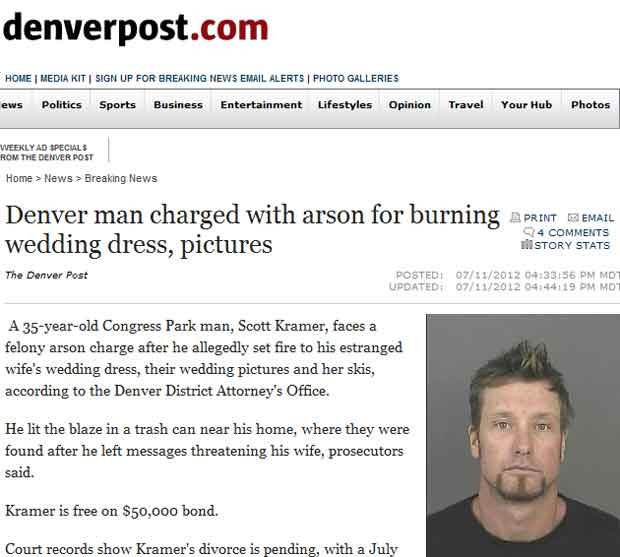Open the Opinion section

click(x=410, y=105)
